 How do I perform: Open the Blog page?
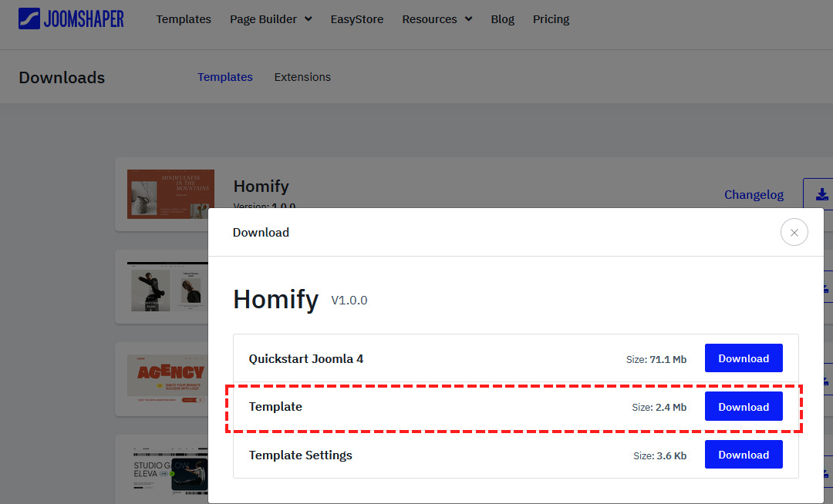[x=503, y=19]
